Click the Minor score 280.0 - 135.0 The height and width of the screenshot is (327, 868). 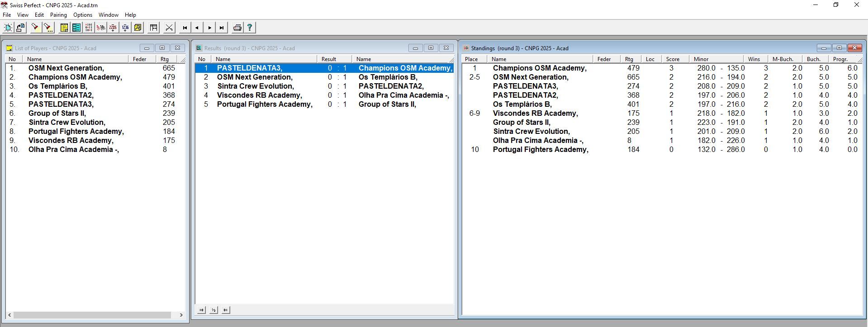click(x=721, y=68)
